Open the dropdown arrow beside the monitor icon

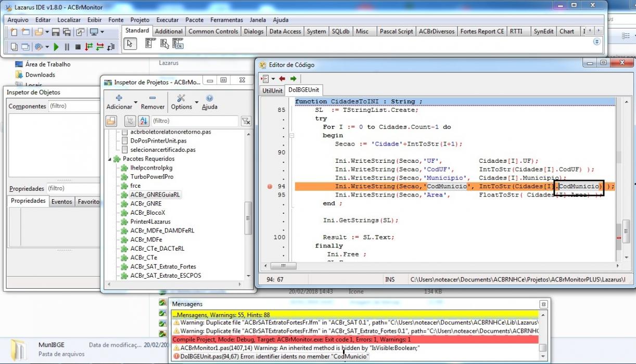(102, 32)
